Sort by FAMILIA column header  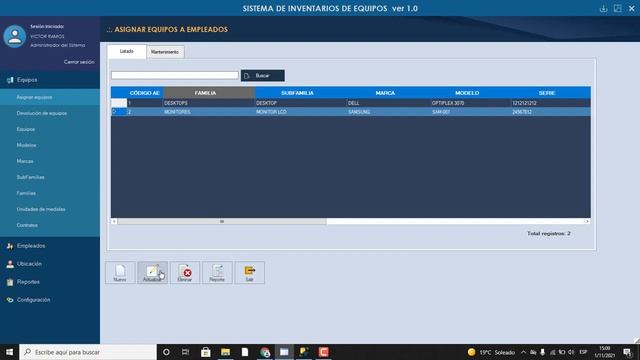[209, 93]
